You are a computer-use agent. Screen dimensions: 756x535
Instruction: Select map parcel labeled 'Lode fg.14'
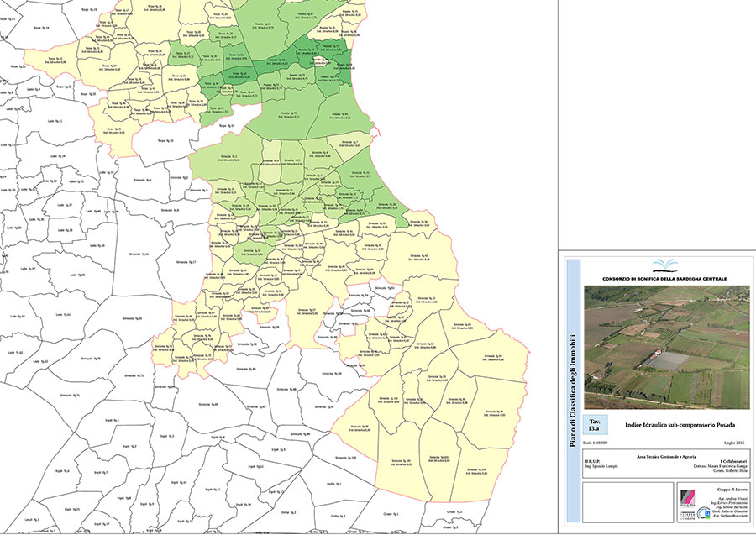click(58, 157)
